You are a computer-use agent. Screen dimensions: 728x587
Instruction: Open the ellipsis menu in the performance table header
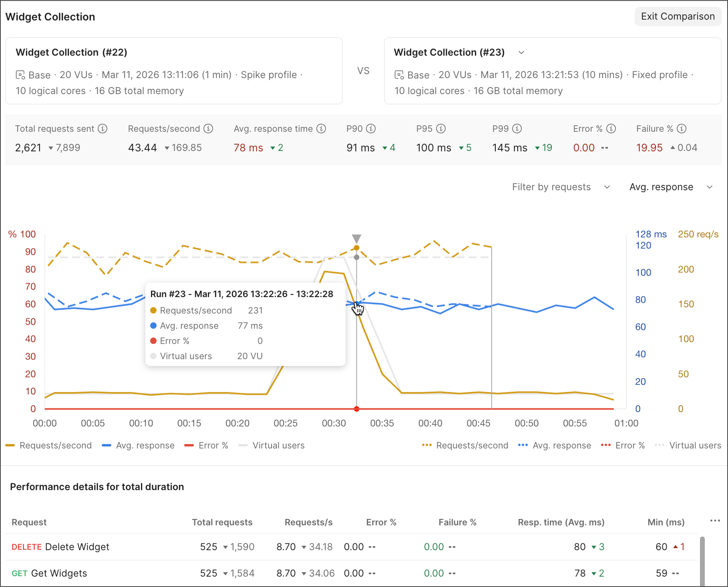point(715,521)
